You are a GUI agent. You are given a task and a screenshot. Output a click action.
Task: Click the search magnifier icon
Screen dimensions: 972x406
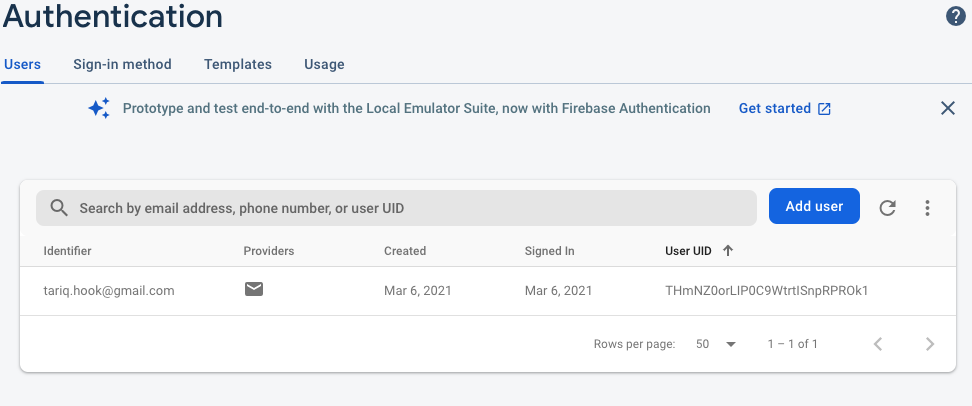(x=59, y=208)
